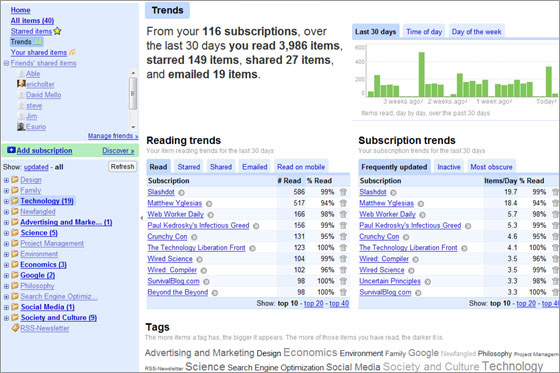Click the updated filter link

point(36,167)
